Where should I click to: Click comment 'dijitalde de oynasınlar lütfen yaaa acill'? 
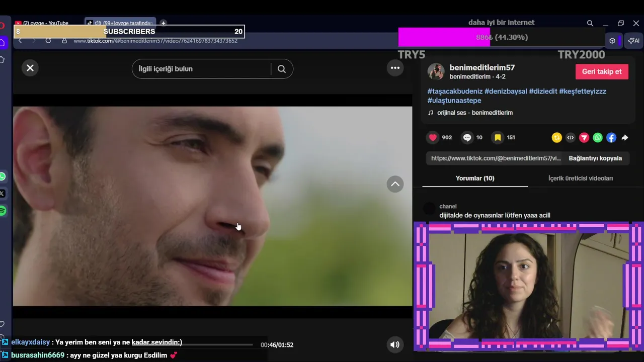tap(495, 215)
